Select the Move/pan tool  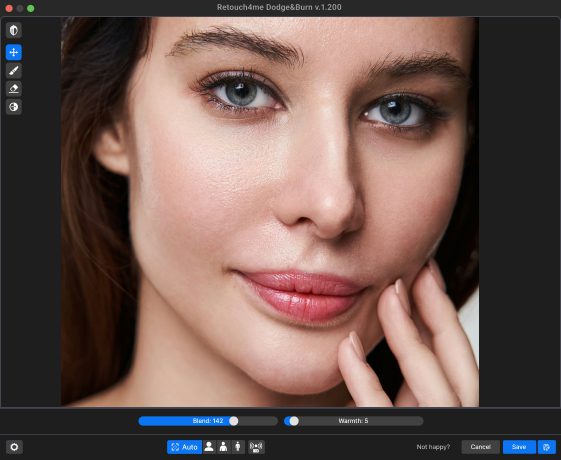click(14, 53)
